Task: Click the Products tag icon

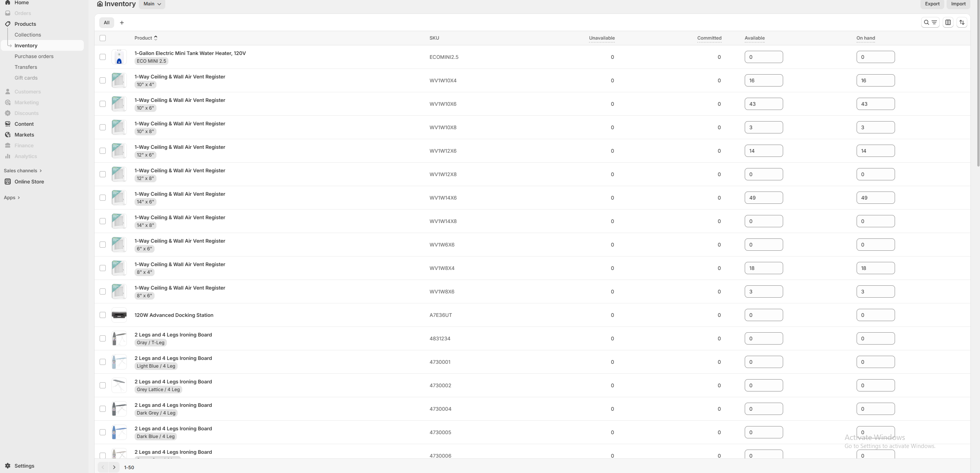Action: pos(8,24)
